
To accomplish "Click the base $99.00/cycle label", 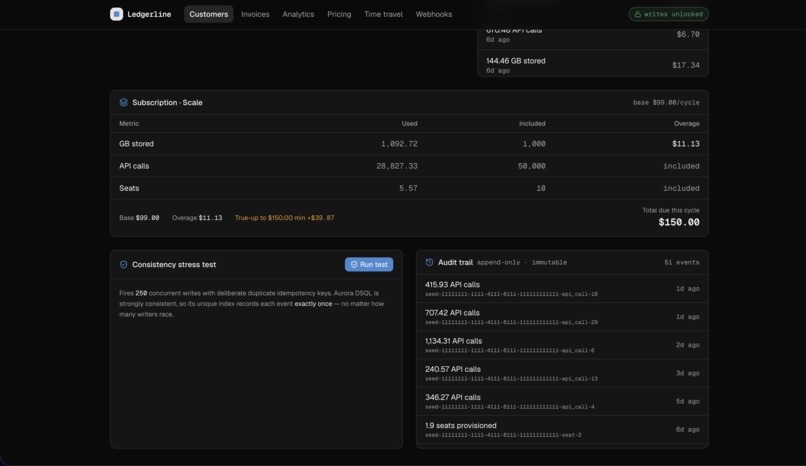I will pos(666,103).
